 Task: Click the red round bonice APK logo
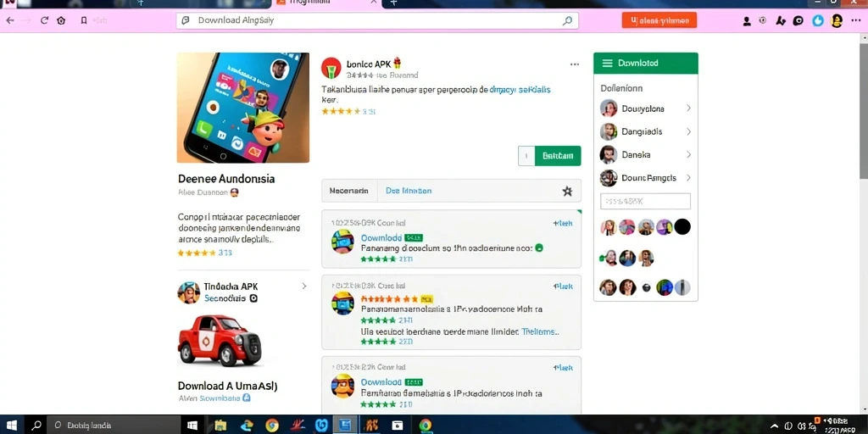[x=331, y=68]
